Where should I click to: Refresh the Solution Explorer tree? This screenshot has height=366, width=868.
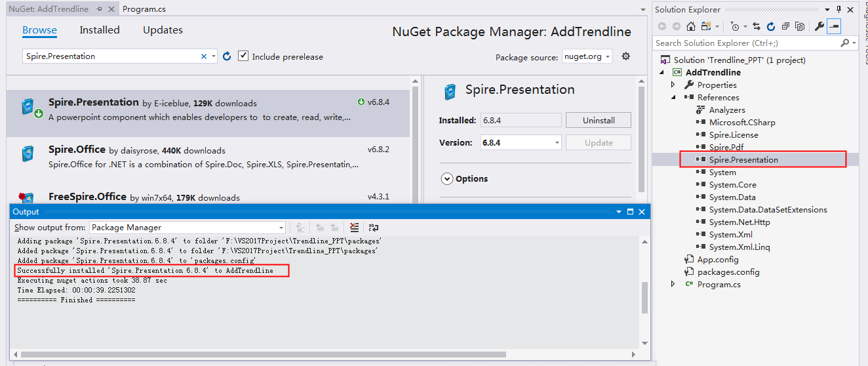(771, 26)
